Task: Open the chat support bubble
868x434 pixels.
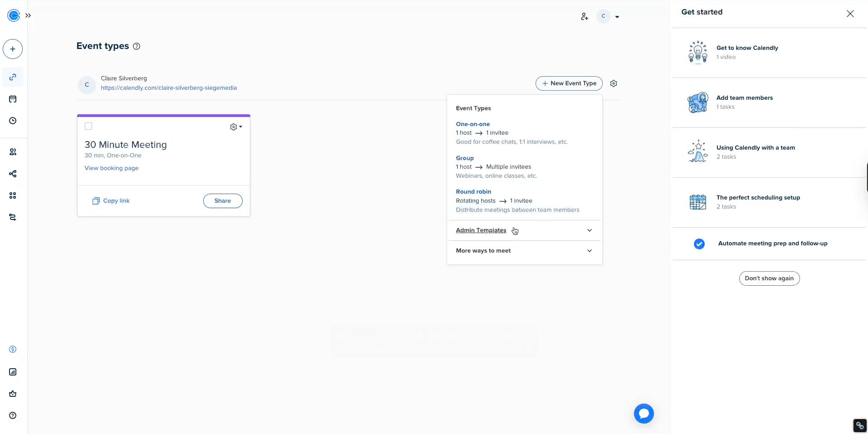Action: point(644,413)
